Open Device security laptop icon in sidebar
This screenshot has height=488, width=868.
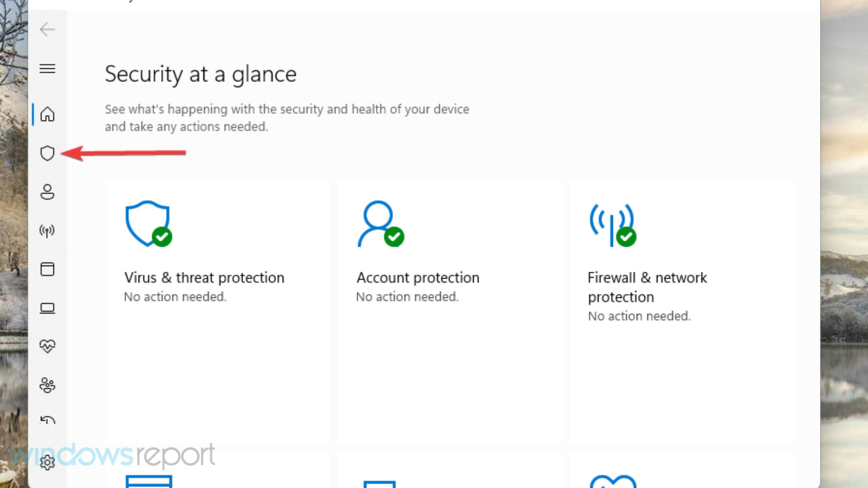[47, 308]
